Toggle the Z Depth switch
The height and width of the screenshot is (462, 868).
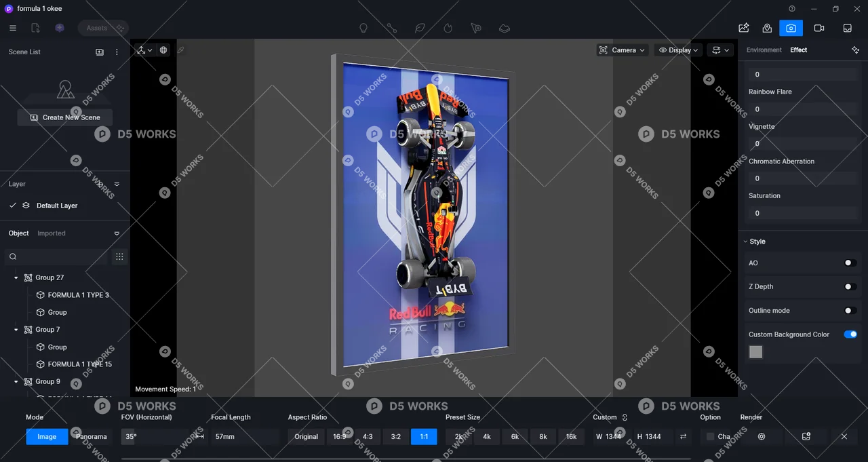850,287
